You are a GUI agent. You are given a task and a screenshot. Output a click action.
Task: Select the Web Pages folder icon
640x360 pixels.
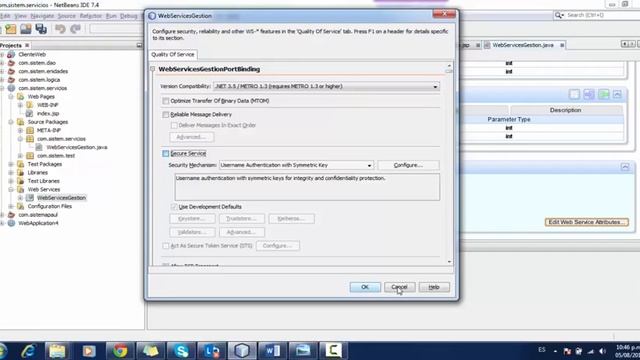(20, 97)
